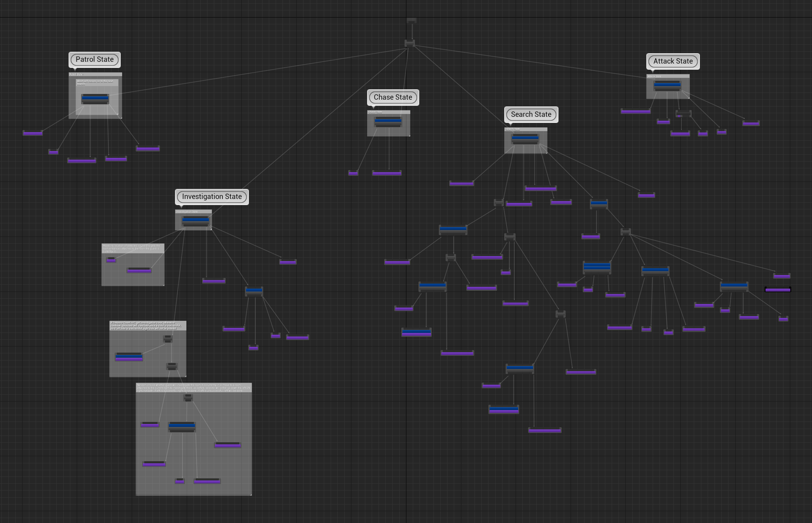The width and height of the screenshot is (812, 523).
Task: Select blue decorator node inside Search State box
Action: pos(525,138)
